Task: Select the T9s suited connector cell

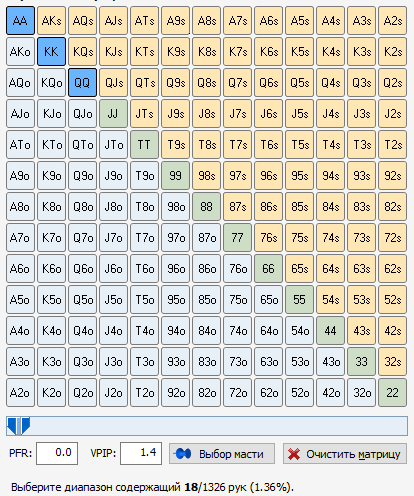Action: (x=175, y=145)
